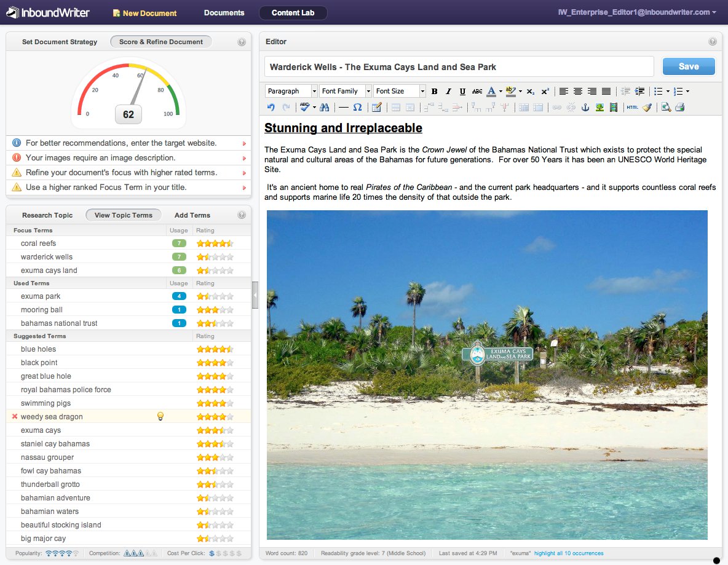Image resolution: width=728 pixels, height=565 pixels.
Task: Click the Save button
Action: 688,66
